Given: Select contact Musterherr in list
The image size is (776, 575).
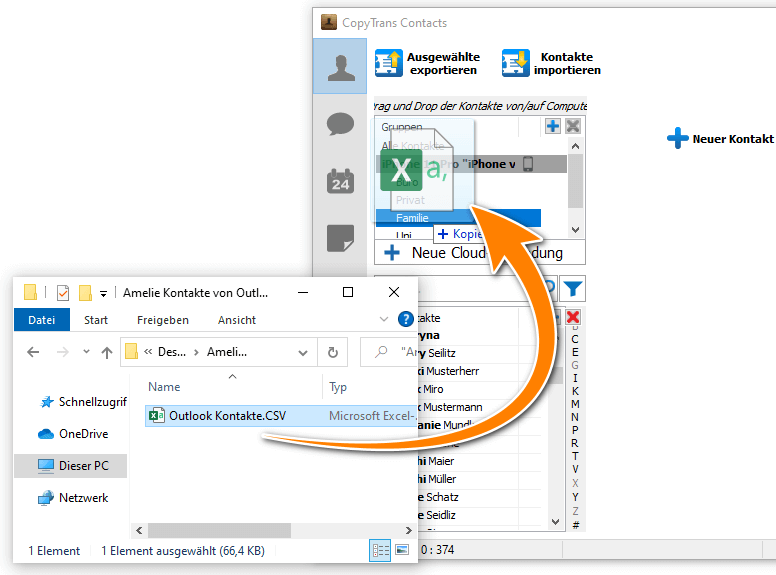Looking at the screenshot, I should pyautogui.click(x=479, y=371).
